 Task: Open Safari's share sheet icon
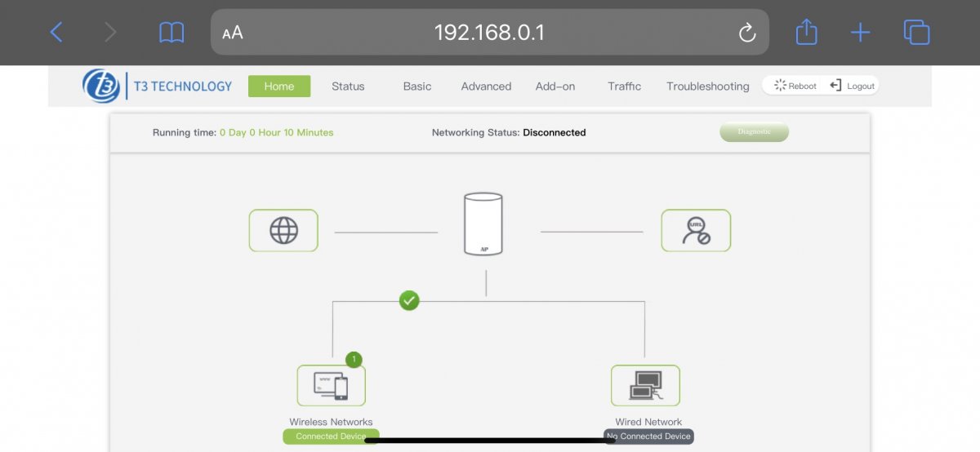806,32
